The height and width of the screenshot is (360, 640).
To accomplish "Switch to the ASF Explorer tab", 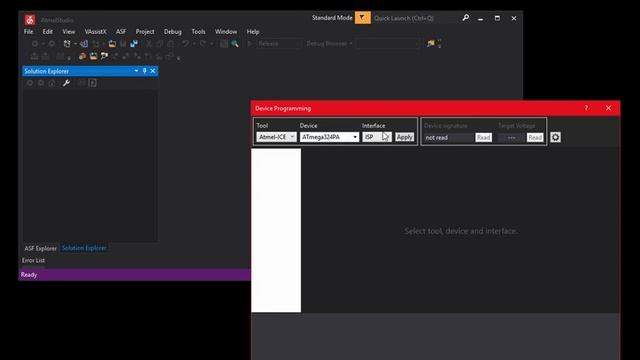I will pos(40,248).
